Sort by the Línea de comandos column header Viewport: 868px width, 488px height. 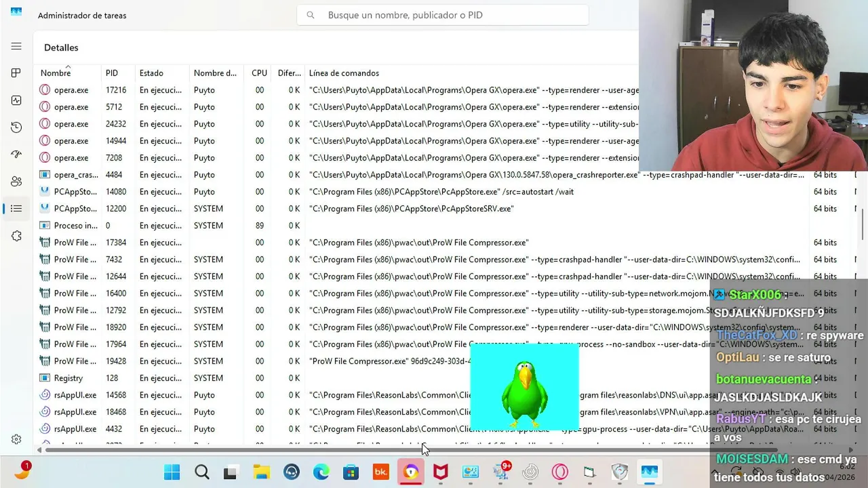[x=344, y=73]
